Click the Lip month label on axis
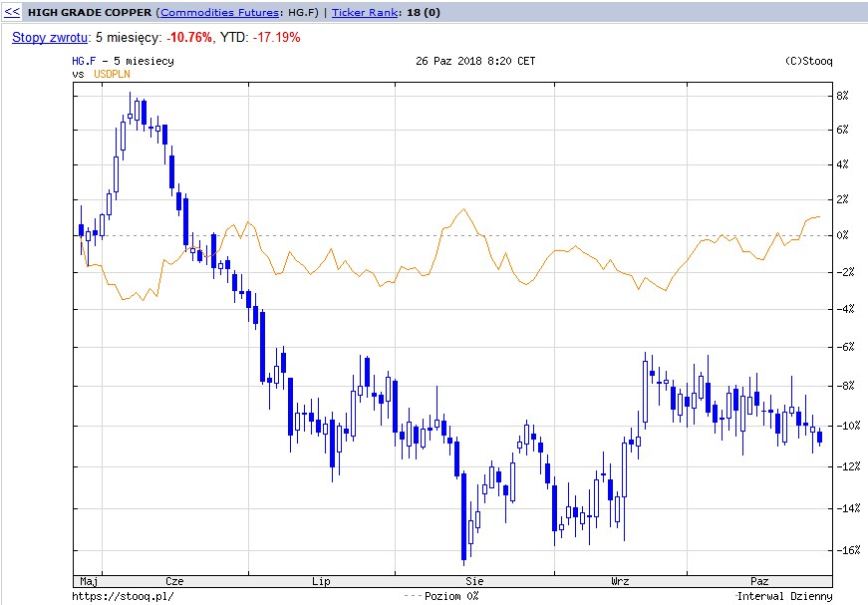This screenshot has height=605, width=868. [x=321, y=581]
